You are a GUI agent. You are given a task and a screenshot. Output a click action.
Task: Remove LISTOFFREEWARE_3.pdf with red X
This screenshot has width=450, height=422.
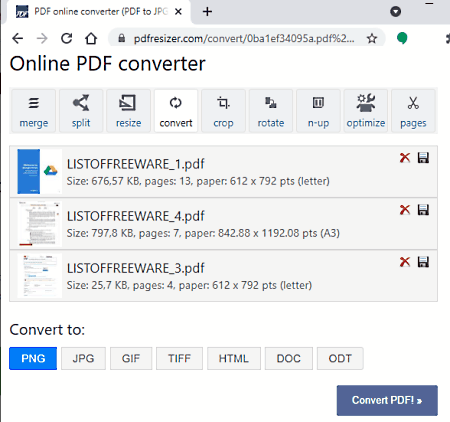405,262
